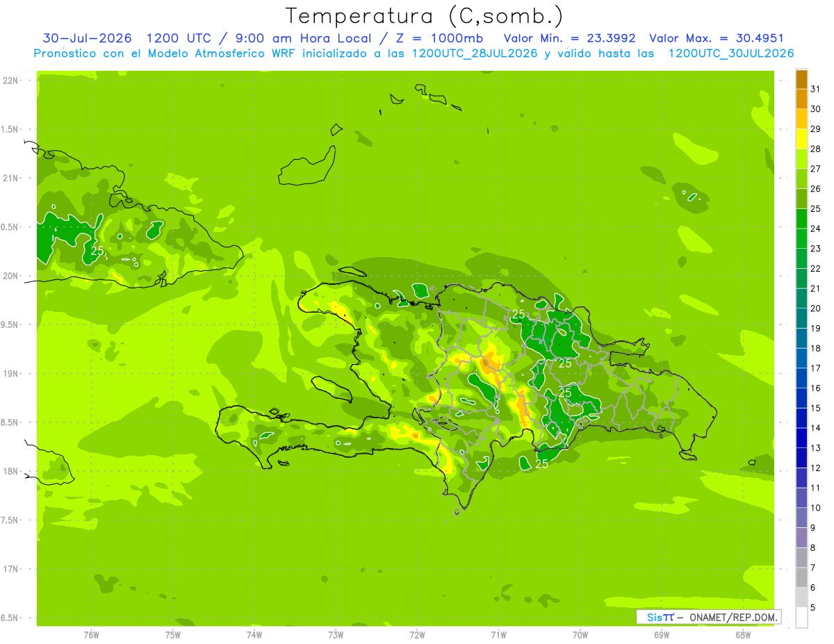
Task: Click the green 23 degree legend swatch
Action: point(801,239)
